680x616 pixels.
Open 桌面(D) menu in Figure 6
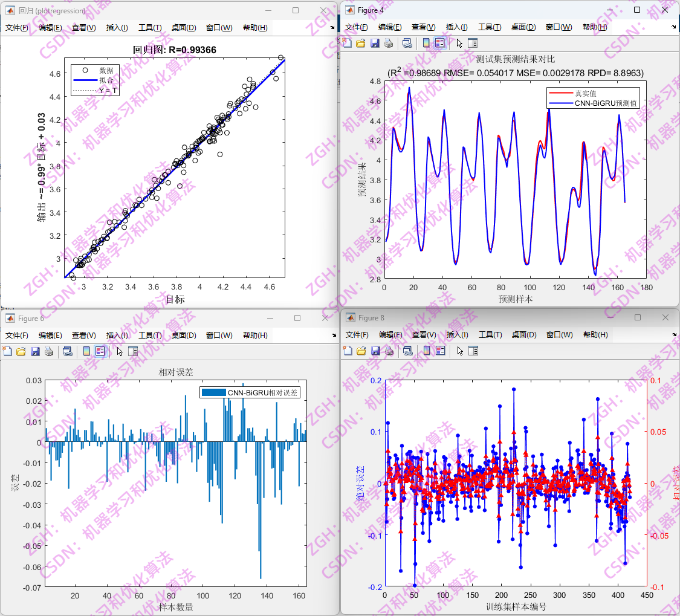(183, 336)
